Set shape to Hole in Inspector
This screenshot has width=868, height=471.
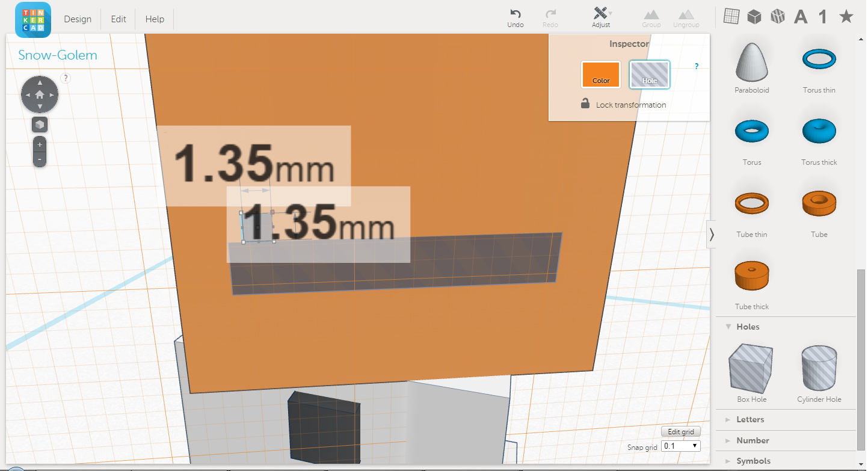[650, 75]
